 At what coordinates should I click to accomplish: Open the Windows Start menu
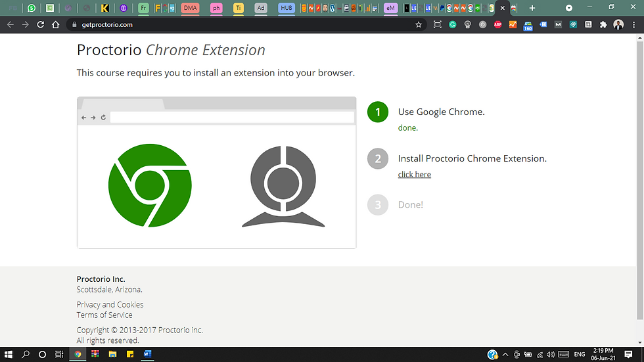click(8, 354)
